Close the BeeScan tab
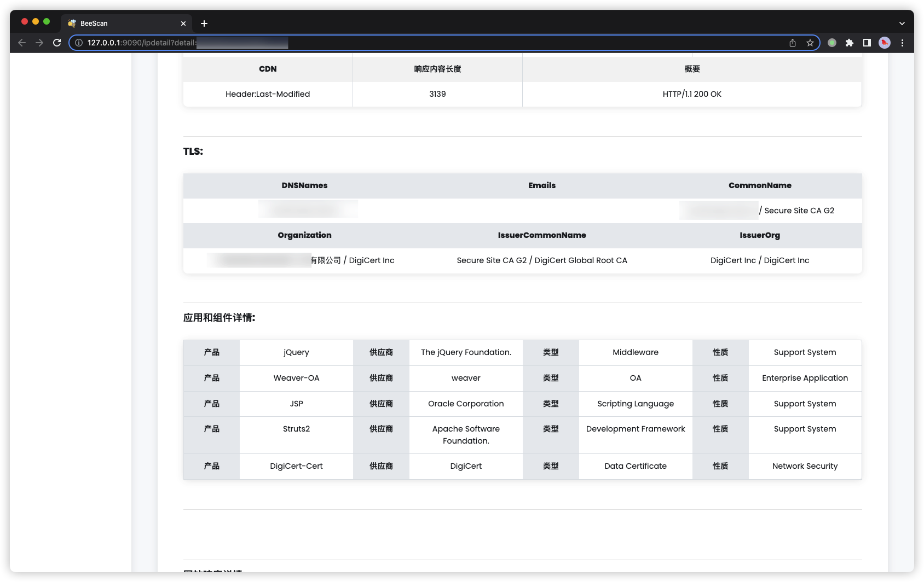The image size is (924, 582). coord(183,24)
